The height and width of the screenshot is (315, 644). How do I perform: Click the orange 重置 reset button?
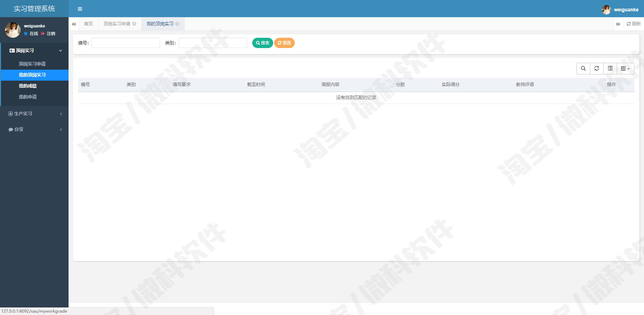pos(284,43)
